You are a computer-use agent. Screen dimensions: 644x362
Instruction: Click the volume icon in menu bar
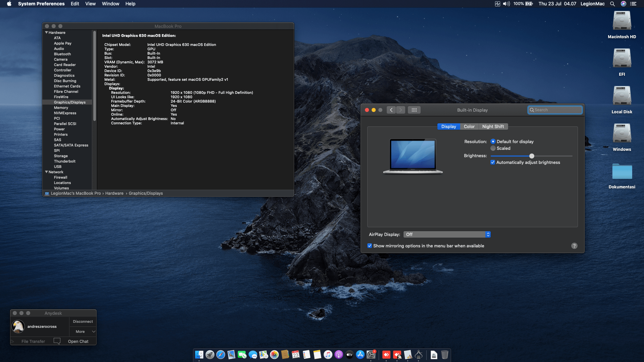(506, 4)
